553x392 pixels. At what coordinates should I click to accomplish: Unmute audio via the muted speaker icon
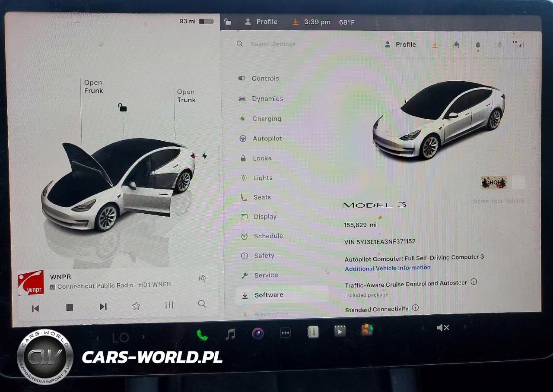click(443, 328)
